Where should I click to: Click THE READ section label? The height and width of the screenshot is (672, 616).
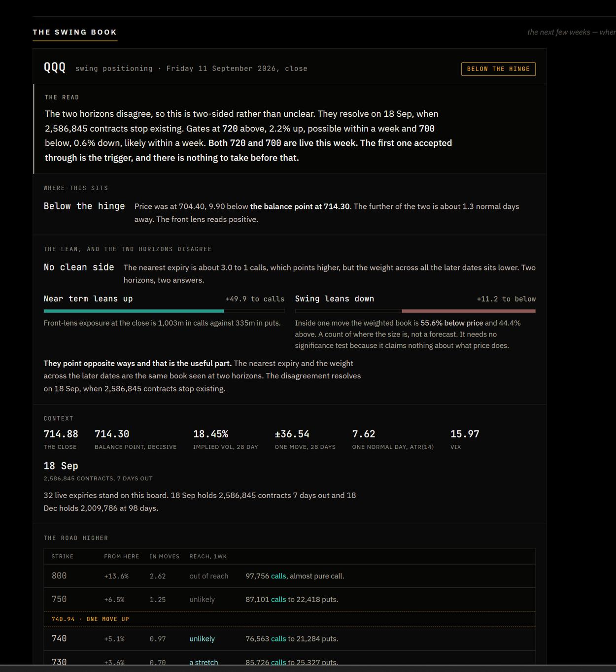[x=62, y=98]
